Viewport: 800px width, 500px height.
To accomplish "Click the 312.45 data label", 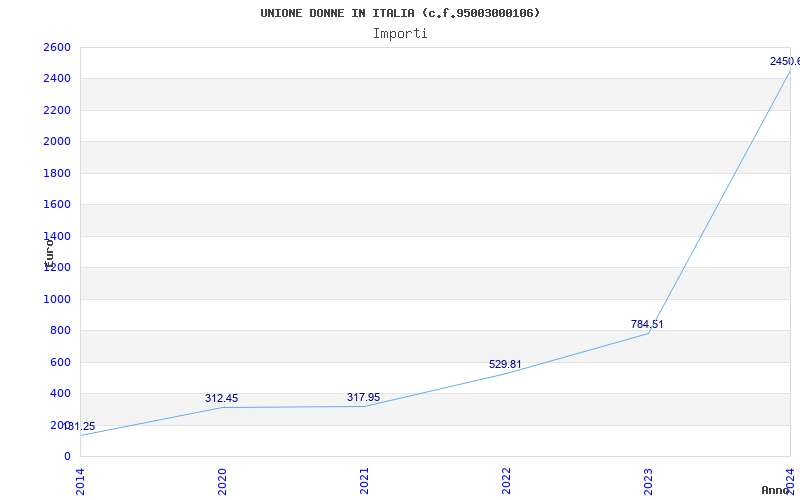I will [221, 398].
